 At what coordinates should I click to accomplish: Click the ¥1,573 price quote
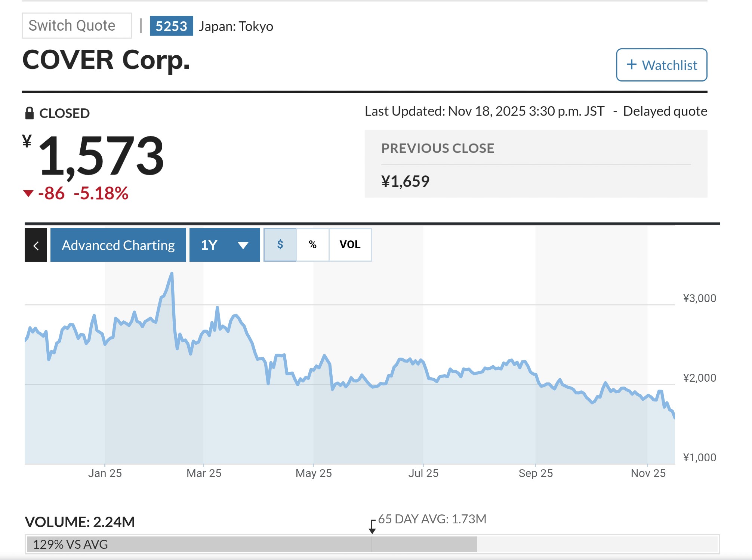(x=101, y=156)
